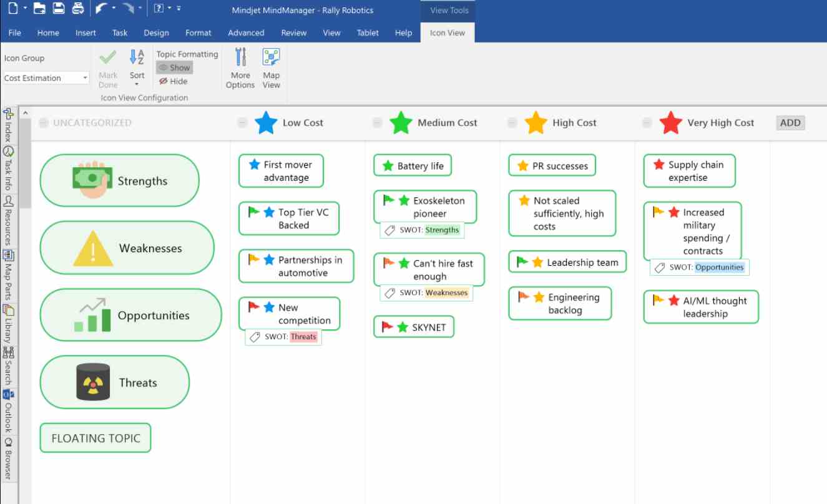The width and height of the screenshot is (827, 504).
Task: Collapse the High Cost column
Action: point(512,123)
